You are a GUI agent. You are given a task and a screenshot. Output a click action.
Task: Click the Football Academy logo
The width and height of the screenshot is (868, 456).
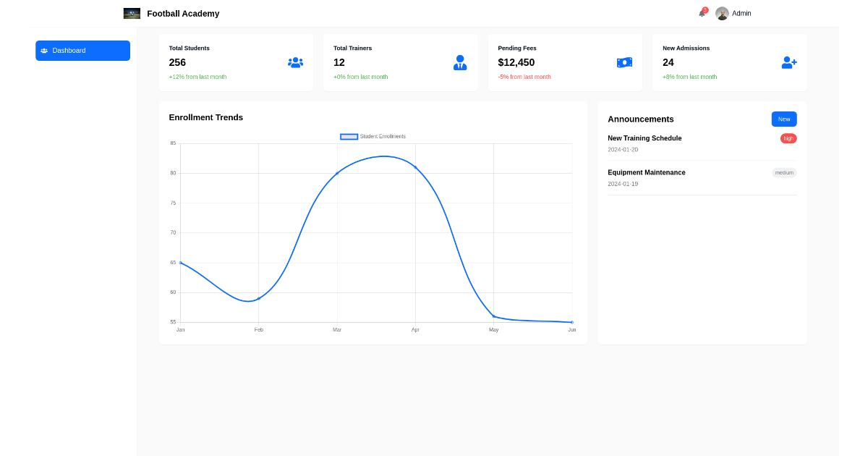tap(132, 13)
